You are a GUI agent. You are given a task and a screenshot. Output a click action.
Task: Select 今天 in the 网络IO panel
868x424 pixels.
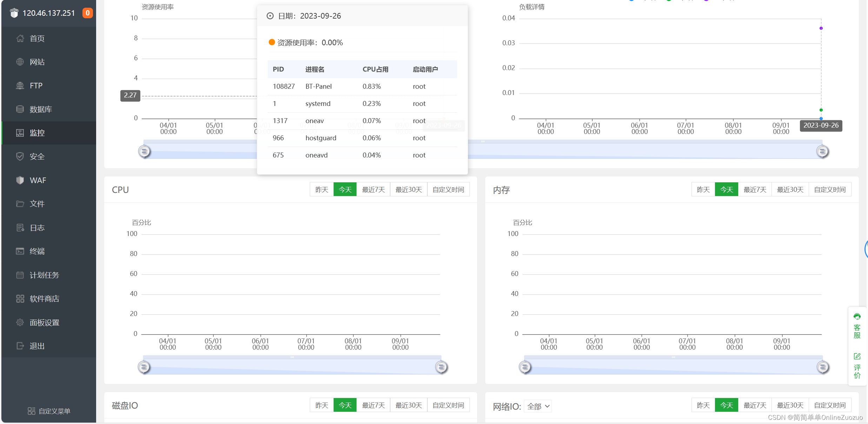(727, 405)
